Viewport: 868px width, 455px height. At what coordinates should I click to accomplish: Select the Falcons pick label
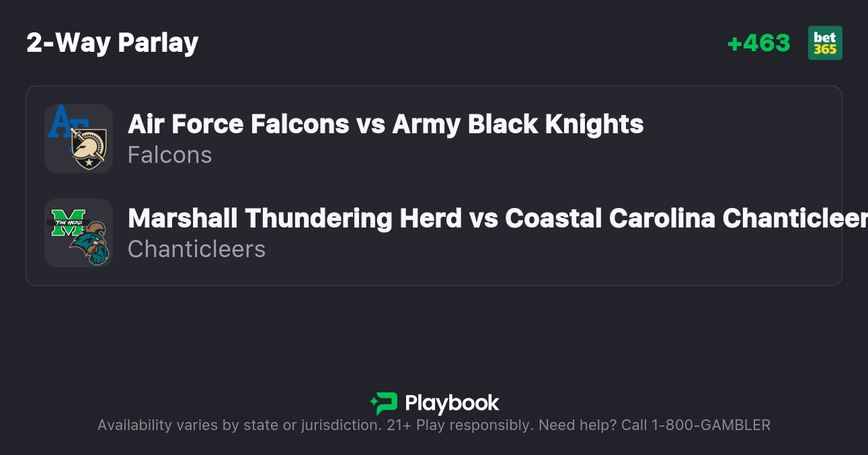tap(169, 155)
